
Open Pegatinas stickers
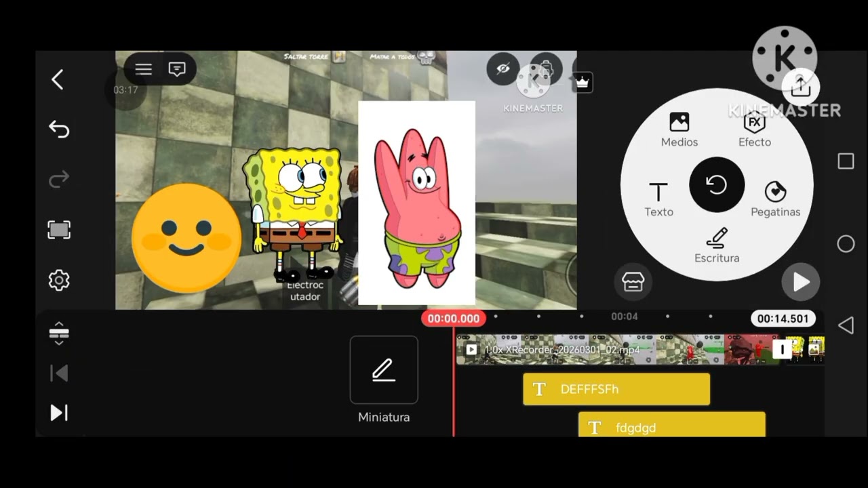point(776,200)
